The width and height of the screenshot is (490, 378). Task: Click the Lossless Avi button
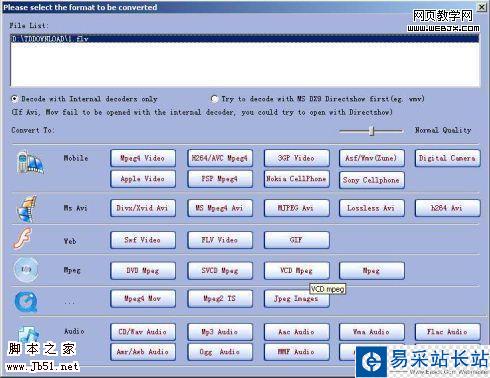tap(372, 208)
